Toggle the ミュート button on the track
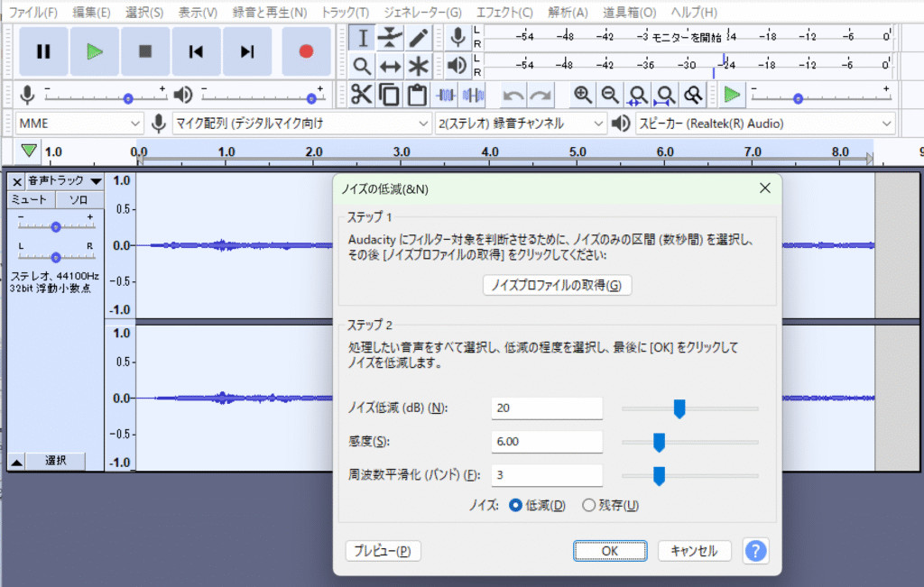 coord(32,199)
